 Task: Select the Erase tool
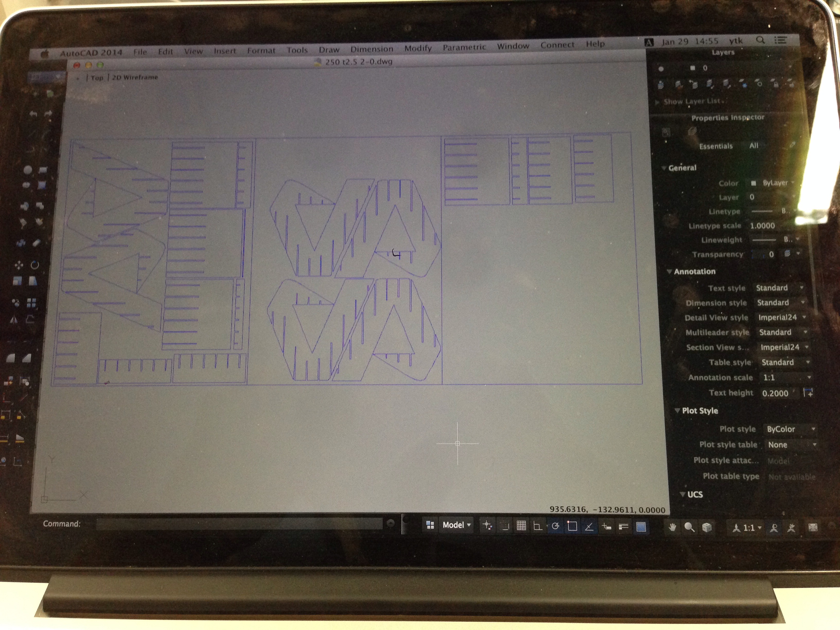36,243
